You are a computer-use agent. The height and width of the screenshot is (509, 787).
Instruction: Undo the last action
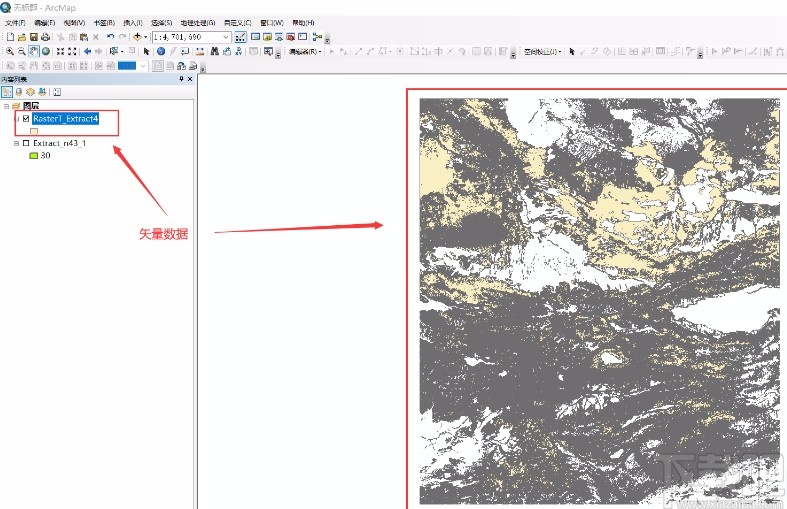110,37
